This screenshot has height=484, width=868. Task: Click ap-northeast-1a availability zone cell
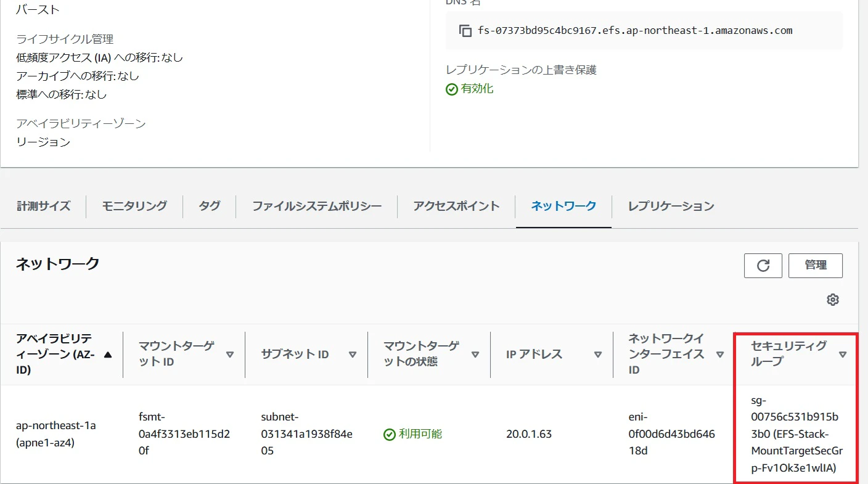pos(56,434)
